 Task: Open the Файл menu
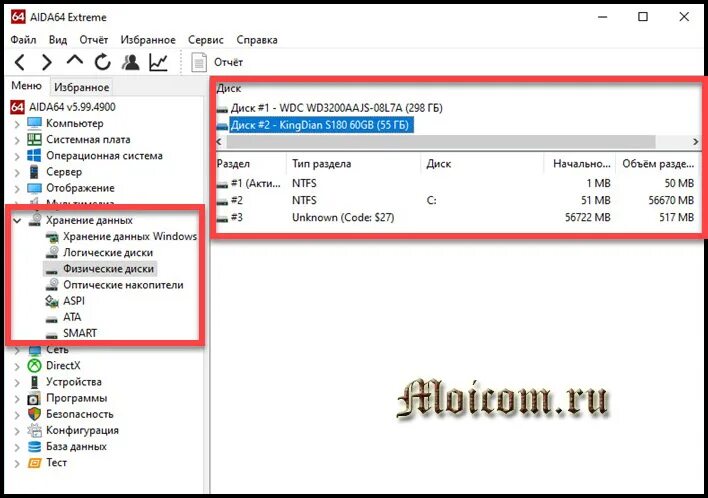click(x=23, y=40)
